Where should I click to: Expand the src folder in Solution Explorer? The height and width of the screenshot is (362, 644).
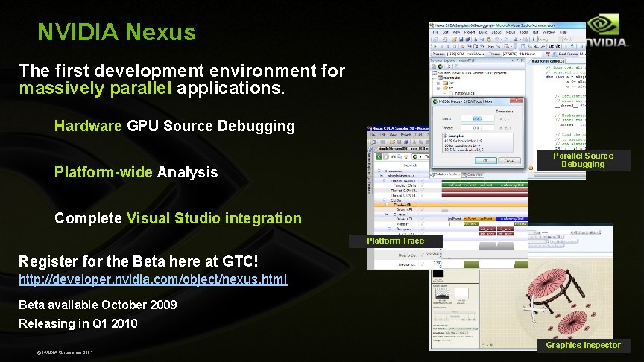pyautogui.click(x=438, y=88)
